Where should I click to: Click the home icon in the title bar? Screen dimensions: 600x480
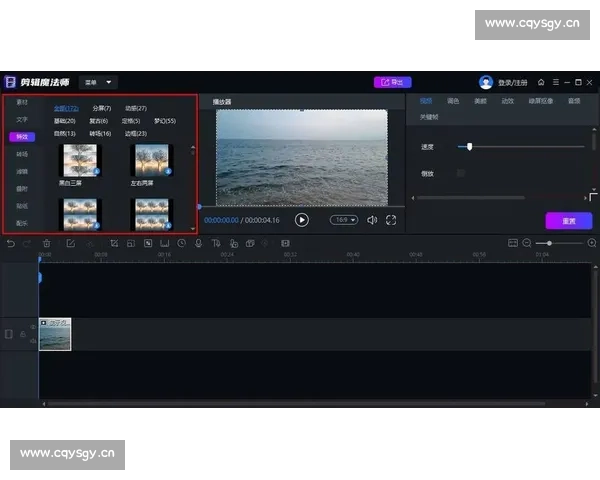(541, 82)
